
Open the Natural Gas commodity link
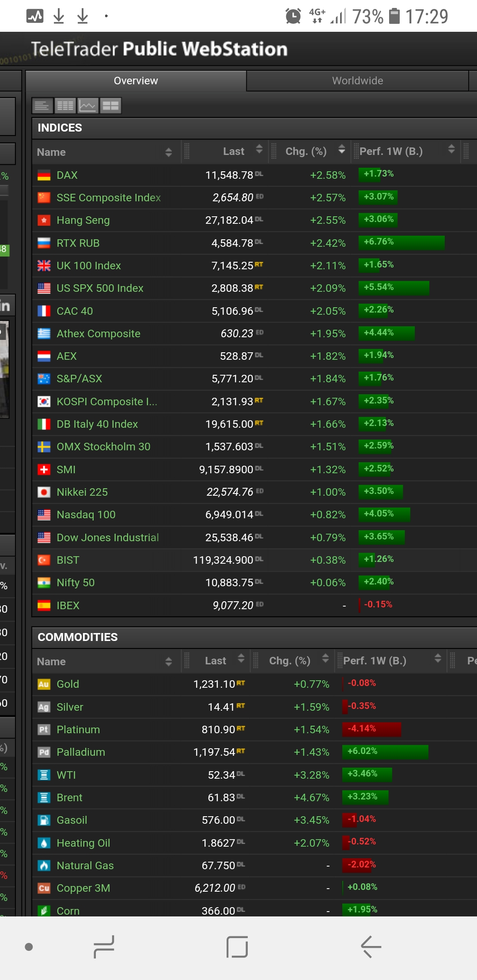coord(85,866)
